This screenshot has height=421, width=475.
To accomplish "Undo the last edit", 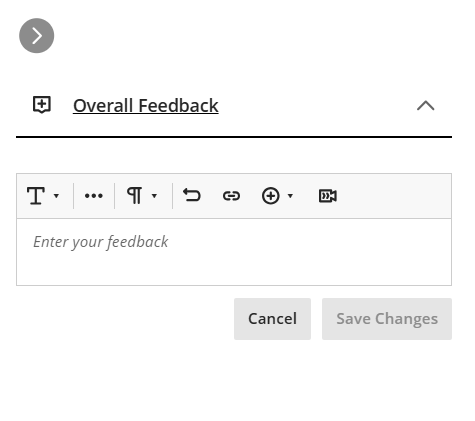I will click(x=192, y=195).
